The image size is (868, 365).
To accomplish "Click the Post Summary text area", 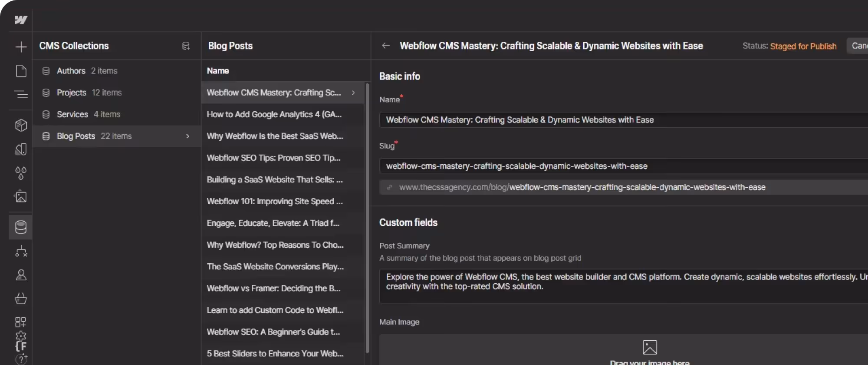I will click(x=624, y=286).
